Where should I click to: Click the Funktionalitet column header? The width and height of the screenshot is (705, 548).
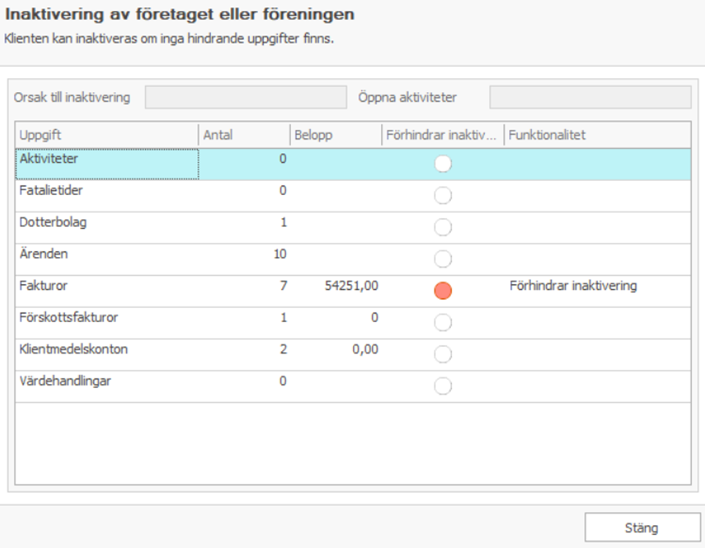pyautogui.click(x=596, y=135)
